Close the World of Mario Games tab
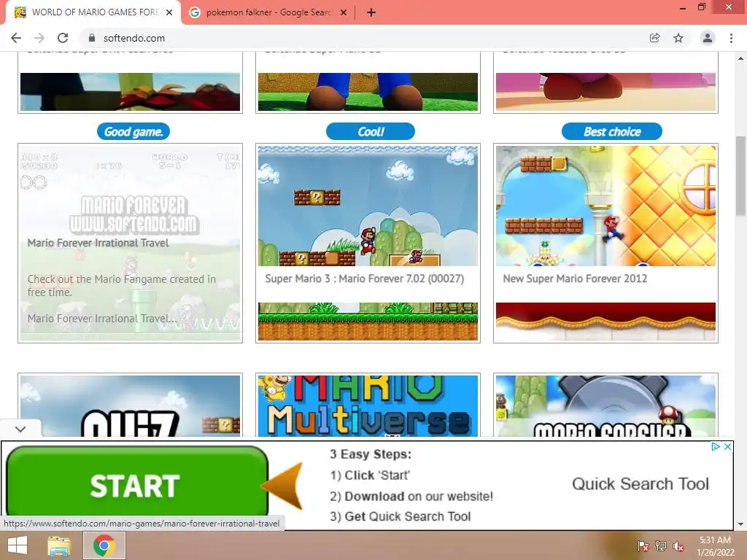 [169, 12]
